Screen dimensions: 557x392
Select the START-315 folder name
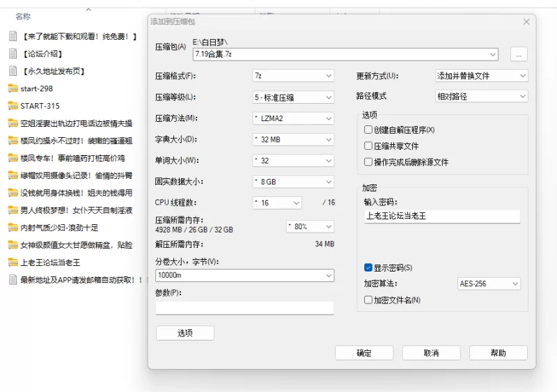tap(40, 106)
